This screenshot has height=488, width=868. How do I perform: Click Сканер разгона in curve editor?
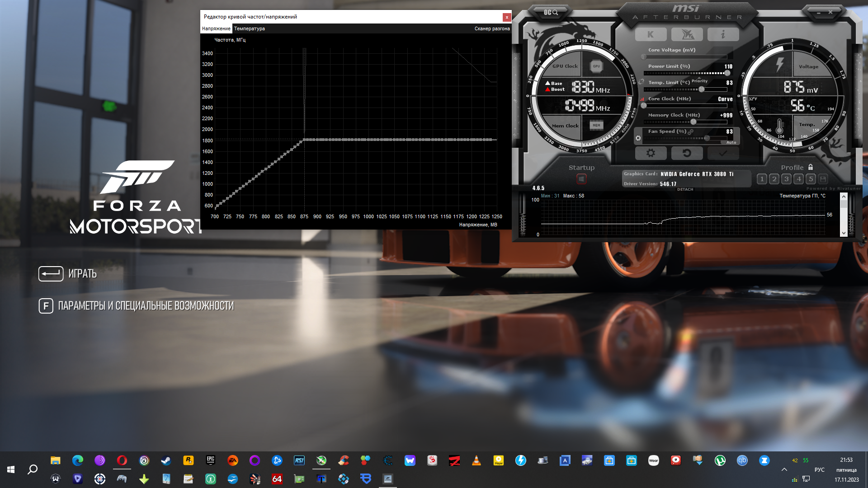click(492, 28)
